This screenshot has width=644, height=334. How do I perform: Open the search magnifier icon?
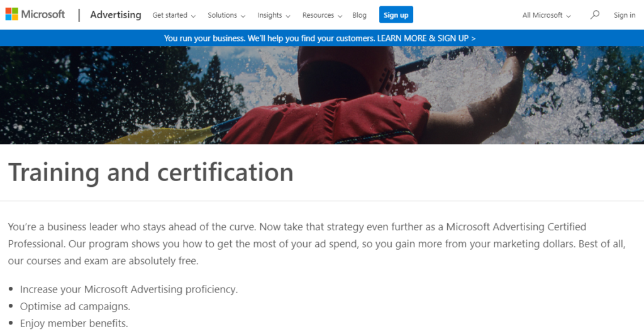pos(594,15)
